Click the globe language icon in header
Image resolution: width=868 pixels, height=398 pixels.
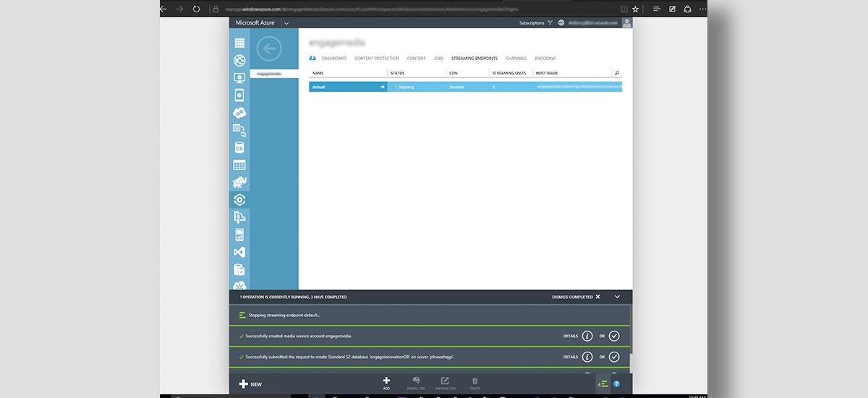click(x=561, y=23)
